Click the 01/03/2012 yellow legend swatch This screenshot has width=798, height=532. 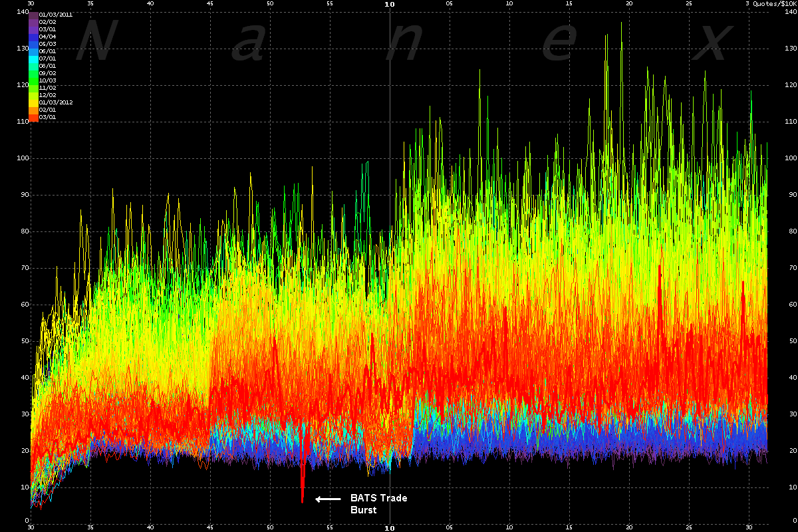coord(34,102)
